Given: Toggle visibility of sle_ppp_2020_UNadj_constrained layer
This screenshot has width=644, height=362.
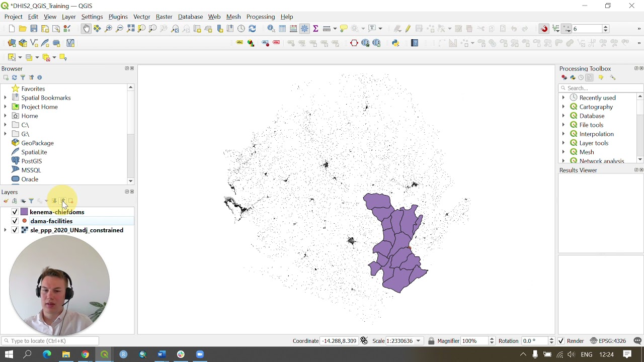Looking at the screenshot, I should (x=15, y=230).
